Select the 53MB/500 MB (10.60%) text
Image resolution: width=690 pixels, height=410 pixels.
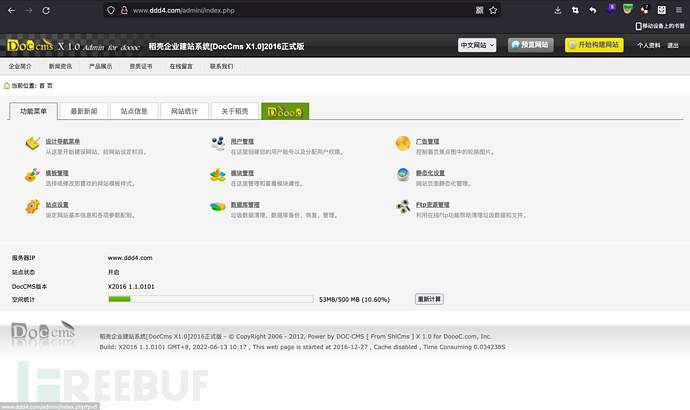pos(354,300)
